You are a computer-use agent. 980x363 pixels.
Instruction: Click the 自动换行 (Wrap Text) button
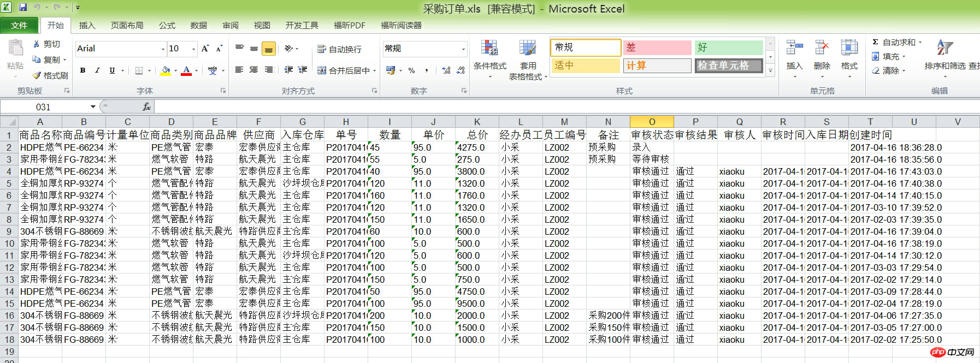point(339,49)
